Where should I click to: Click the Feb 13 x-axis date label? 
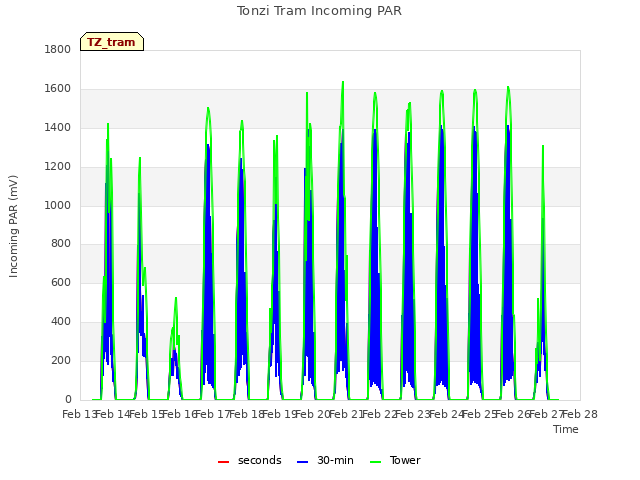pyautogui.click(x=79, y=414)
